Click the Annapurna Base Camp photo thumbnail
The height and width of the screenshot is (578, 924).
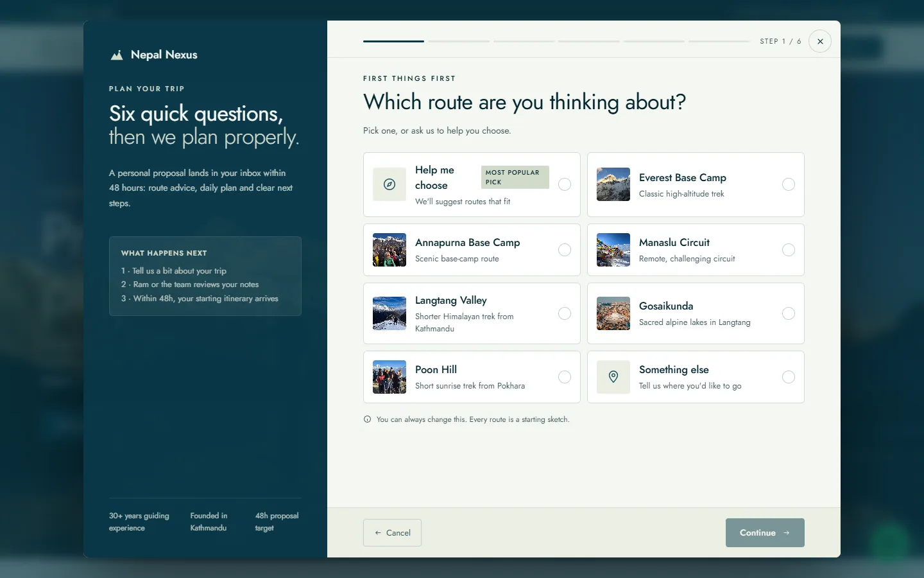pos(389,250)
